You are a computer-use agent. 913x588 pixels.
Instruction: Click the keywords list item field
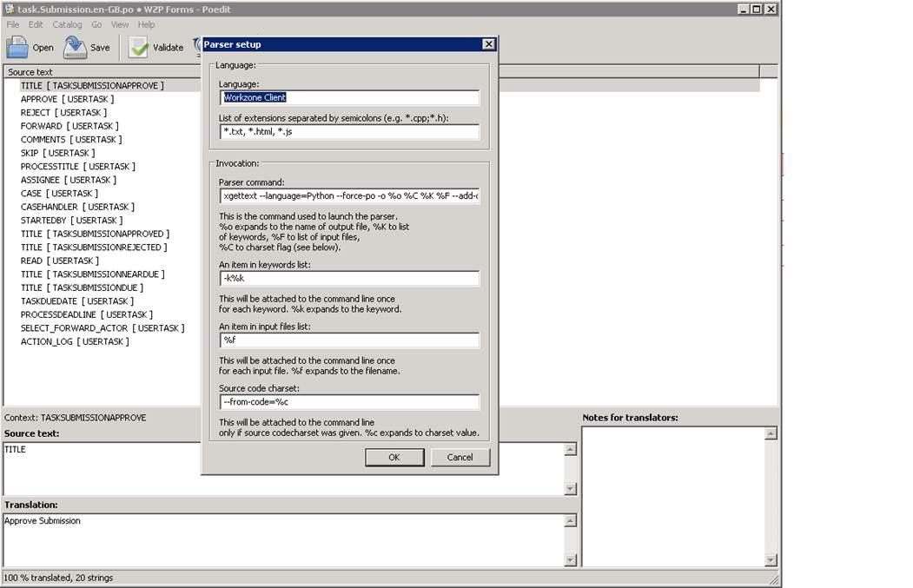[x=349, y=278]
